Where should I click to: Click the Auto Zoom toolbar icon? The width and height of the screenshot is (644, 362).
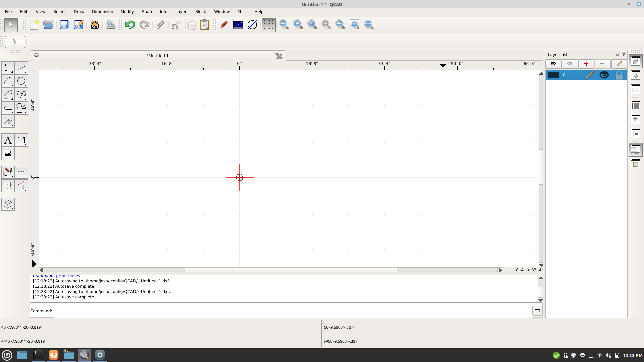click(x=312, y=25)
